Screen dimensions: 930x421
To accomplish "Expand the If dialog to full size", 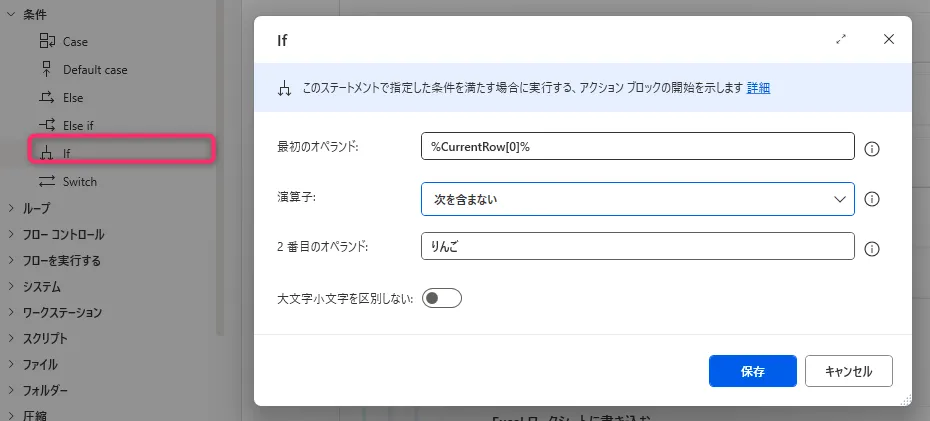I will click(841, 40).
